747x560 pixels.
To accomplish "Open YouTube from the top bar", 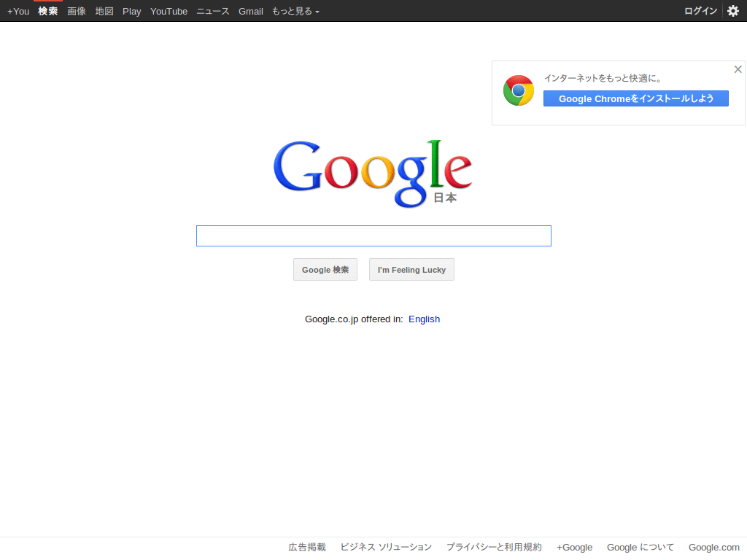I will (169, 11).
